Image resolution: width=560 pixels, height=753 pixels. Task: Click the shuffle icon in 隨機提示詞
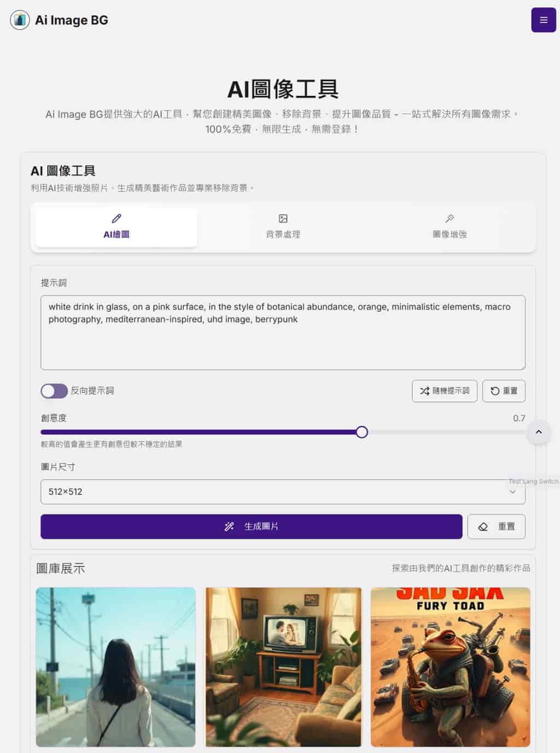(x=424, y=391)
